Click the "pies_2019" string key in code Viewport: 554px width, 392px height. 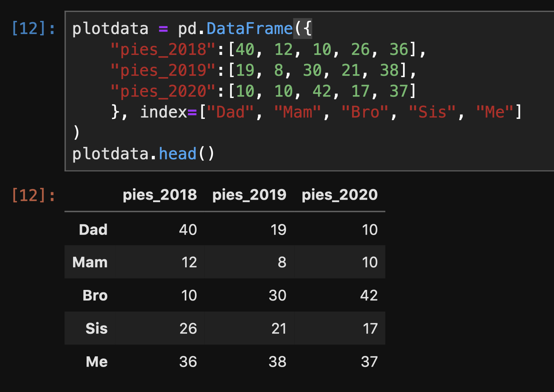click(x=163, y=71)
